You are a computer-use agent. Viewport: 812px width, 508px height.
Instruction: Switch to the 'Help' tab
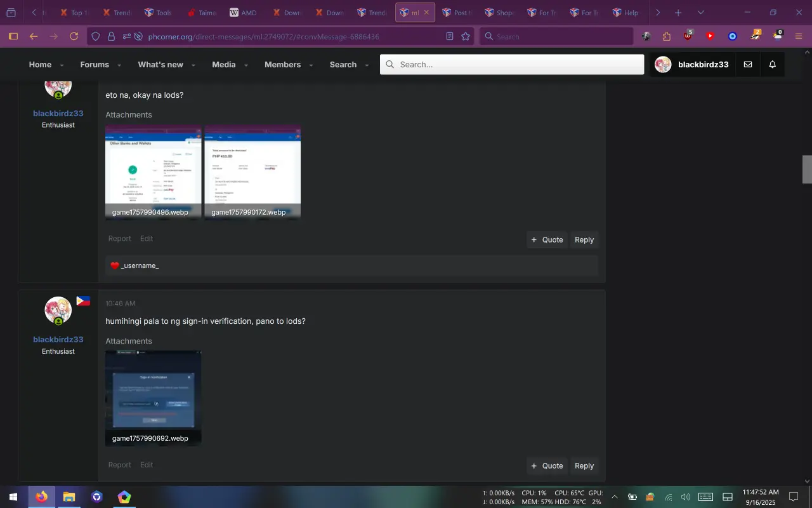[x=625, y=13]
